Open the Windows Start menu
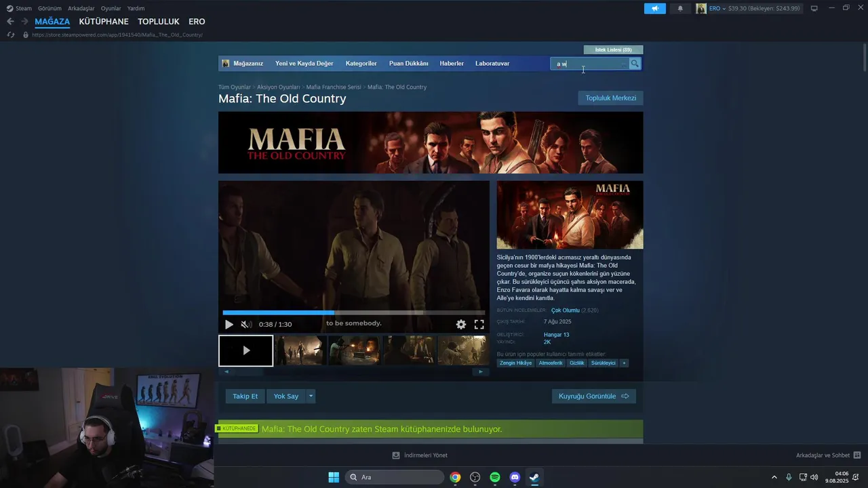 [334, 477]
